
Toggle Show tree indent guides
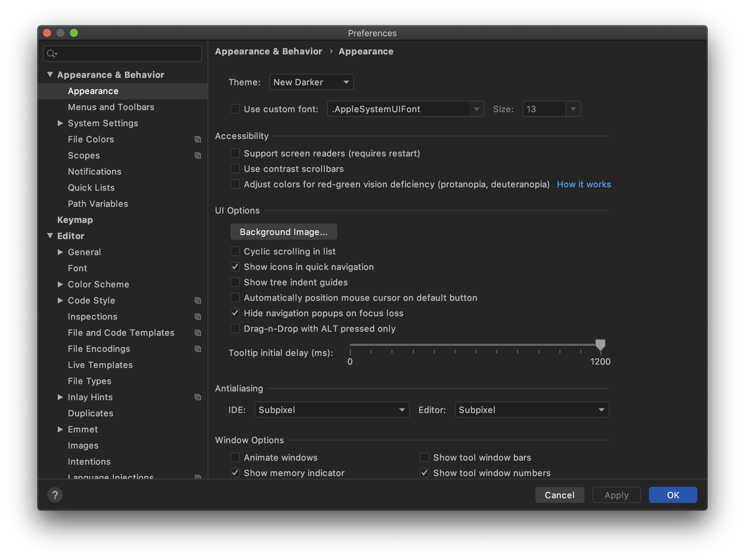tap(235, 282)
